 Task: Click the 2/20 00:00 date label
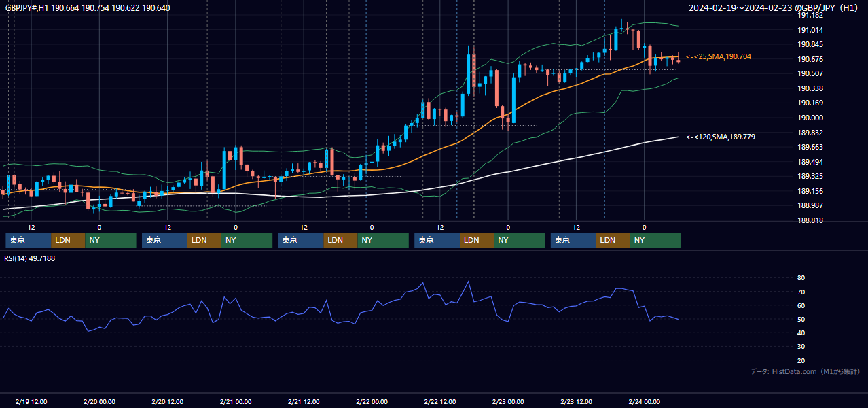(99, 401)
